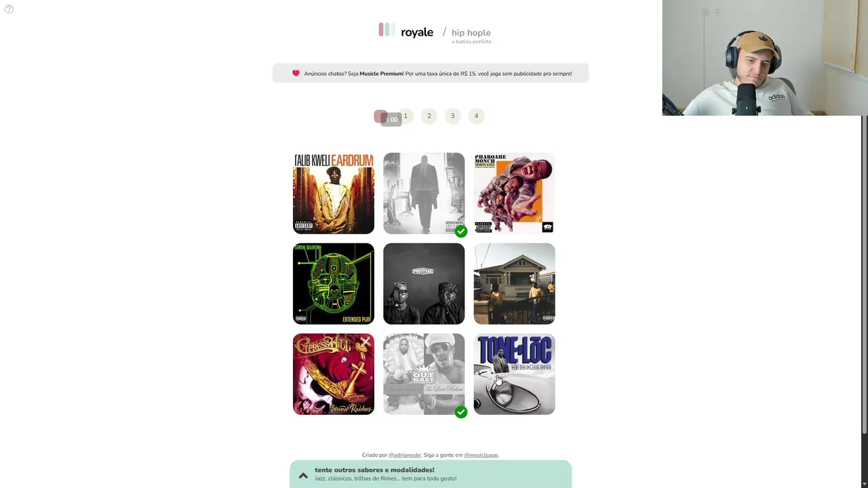The image size is (868, 488).
Task: Select the Talib Kweli Eardrum album cover
Action: pos(334,193)
